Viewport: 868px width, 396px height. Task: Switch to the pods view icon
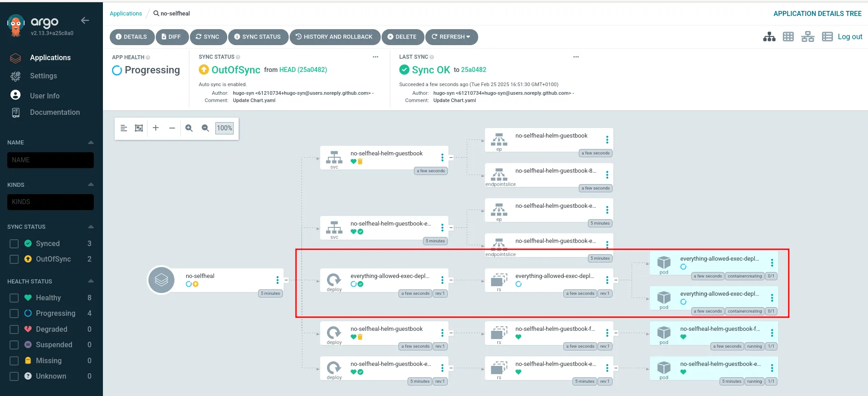point(788,37)
